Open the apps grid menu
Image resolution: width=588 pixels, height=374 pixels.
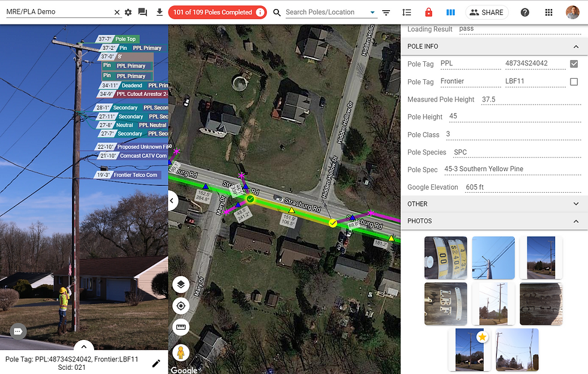[x=548, y=13]
